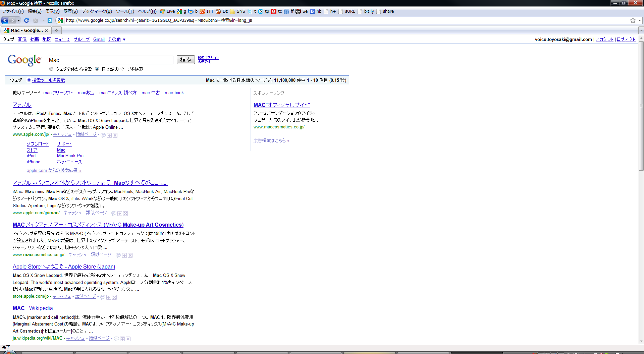Open the share bookmarklet
Image resolution: width=644 pixels, height=354 pixels.
(x=385, y=11)
